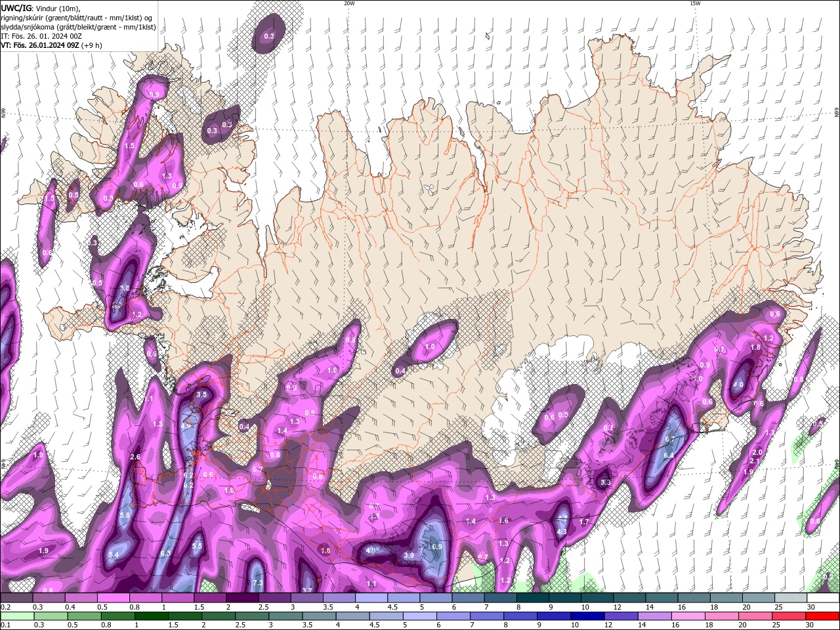
Task: Pick the light pink 16–18 rain legend swatch
Action: click(x=688, y=616)
